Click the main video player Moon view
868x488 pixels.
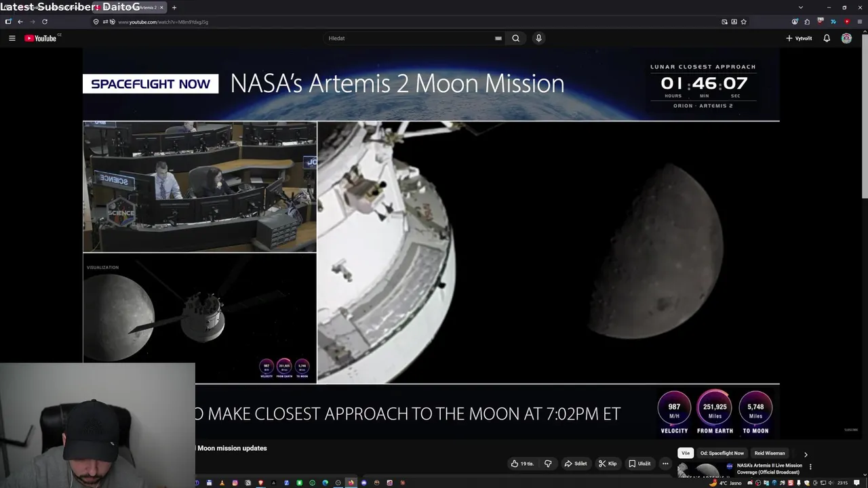click(x=548, y=252)
